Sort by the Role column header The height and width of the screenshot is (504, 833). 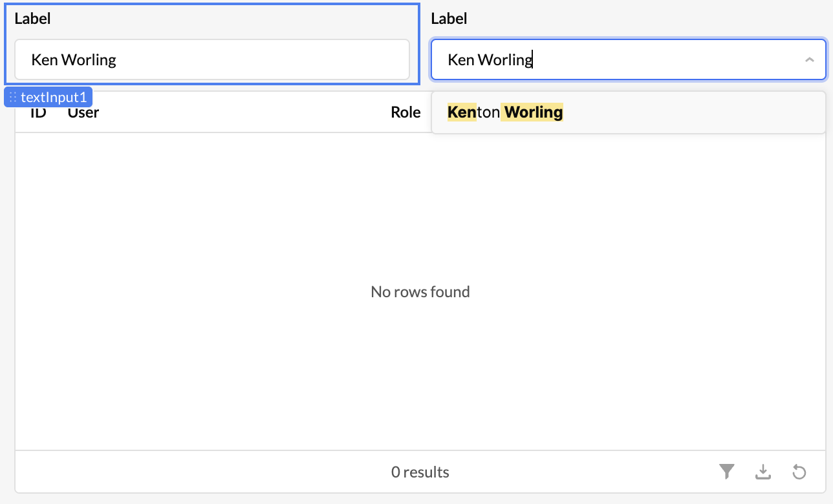pos(406,112)
